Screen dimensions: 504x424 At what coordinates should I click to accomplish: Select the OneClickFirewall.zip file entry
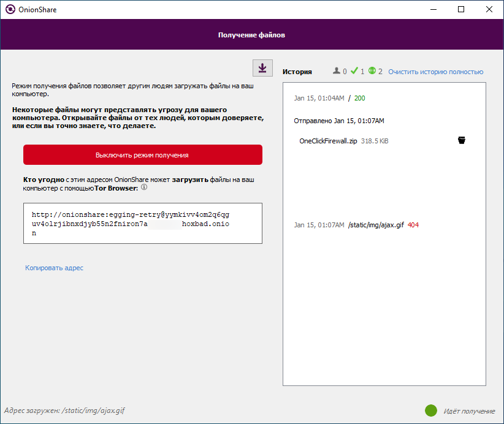tap(328, 141)
